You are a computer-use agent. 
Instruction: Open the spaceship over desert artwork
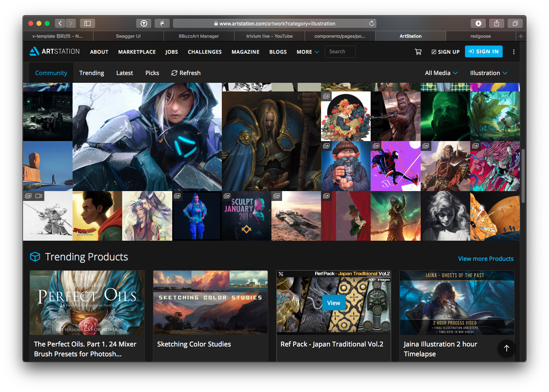296,216
